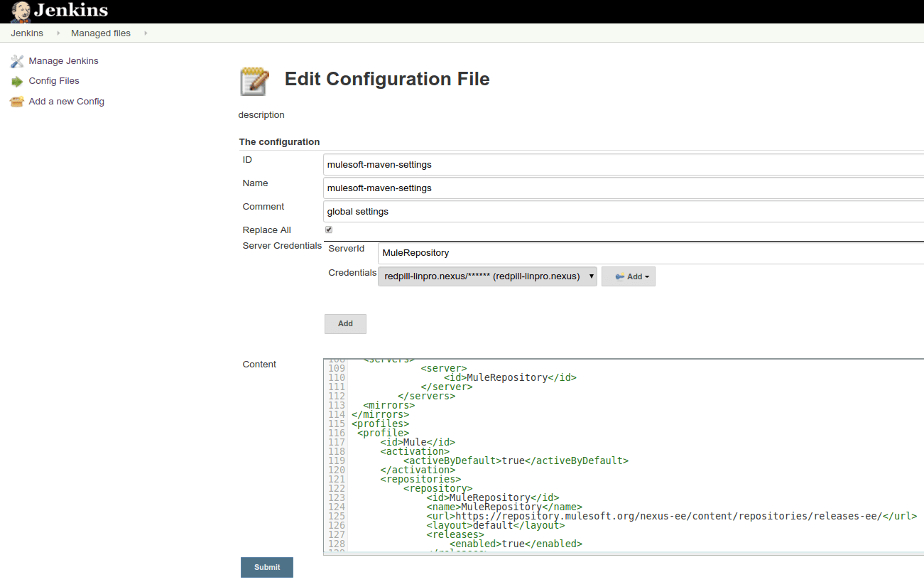Open the key Add credentials dropdown button

point(629,276)
